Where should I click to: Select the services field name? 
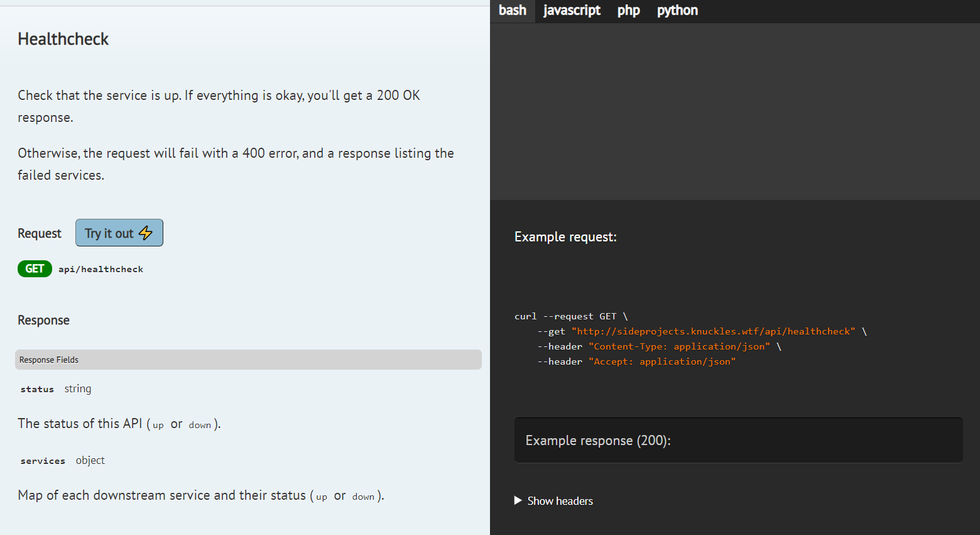coord(43,461)
